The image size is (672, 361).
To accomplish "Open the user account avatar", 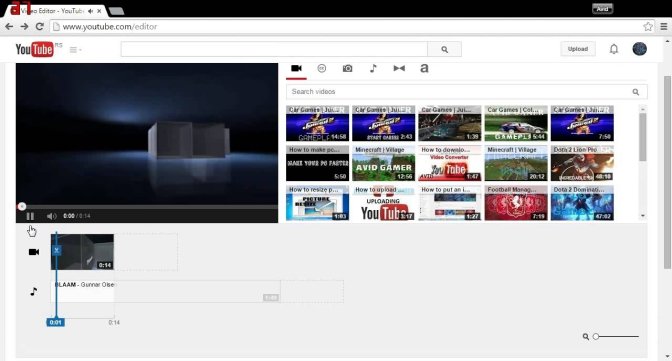I will 639,48.
